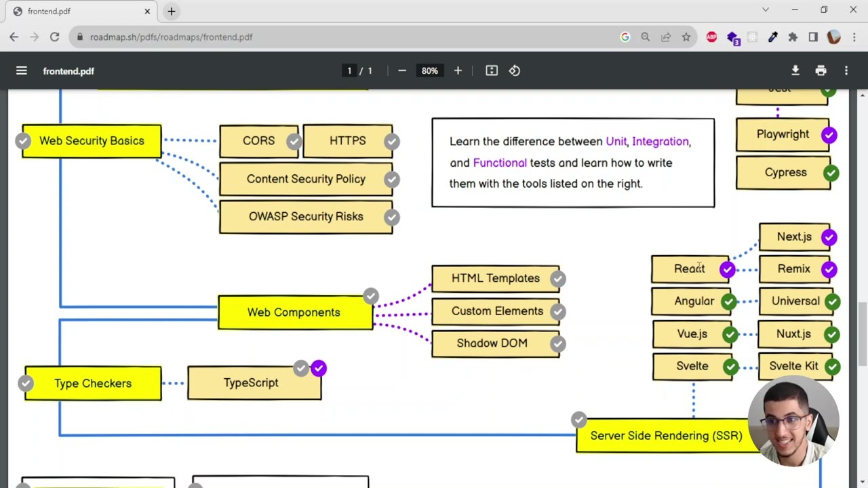Open the React atom extension icon

click(x=752, y=37)
